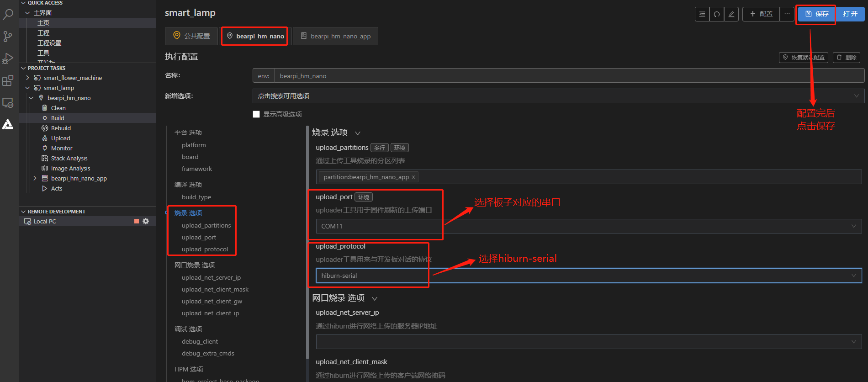
Task: Jump to platform option in nav
Action: [x=194, y=145]
